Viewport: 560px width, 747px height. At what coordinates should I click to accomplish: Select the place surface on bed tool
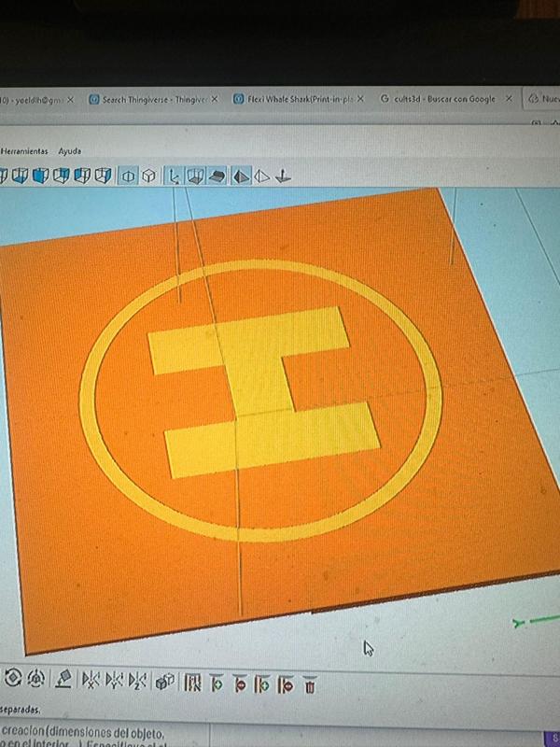click(63, 679)
